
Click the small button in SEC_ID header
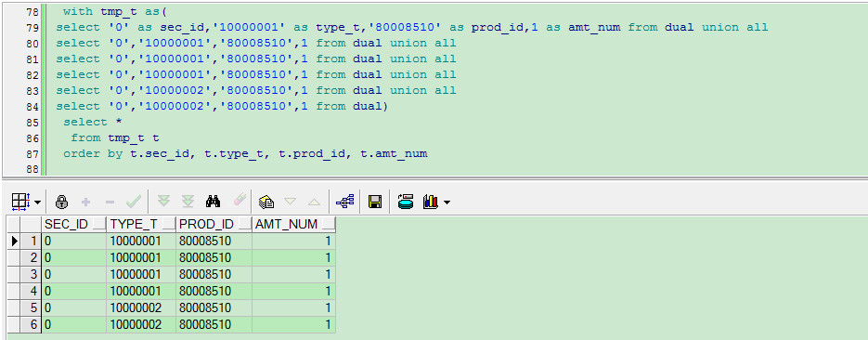point(99,225)
